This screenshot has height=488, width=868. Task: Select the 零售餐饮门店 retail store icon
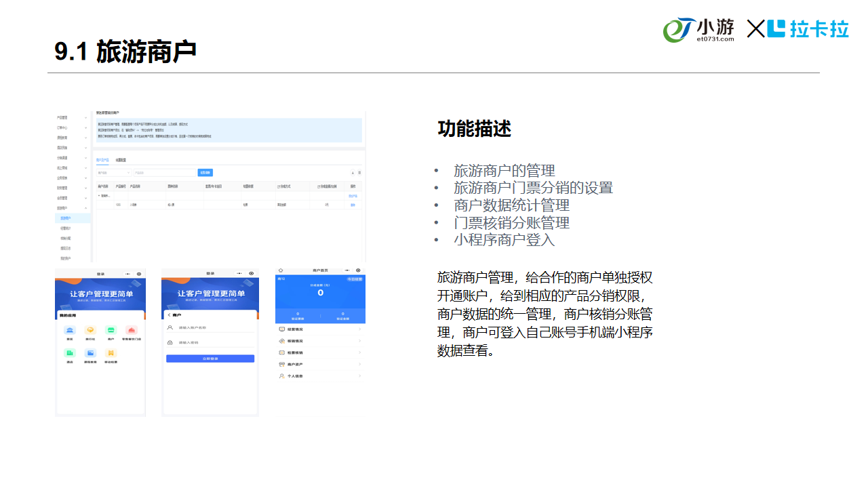(x=132, y=331)
